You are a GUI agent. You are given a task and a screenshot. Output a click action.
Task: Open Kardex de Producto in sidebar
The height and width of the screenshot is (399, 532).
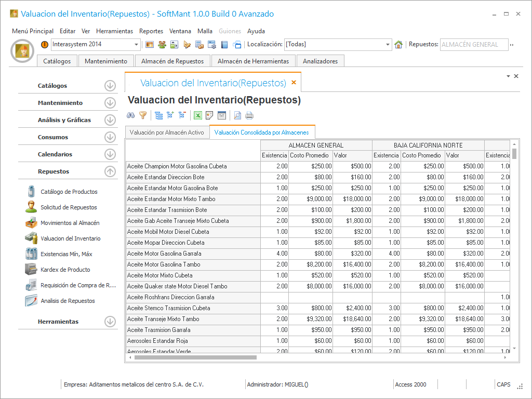[x=65, y=270]
